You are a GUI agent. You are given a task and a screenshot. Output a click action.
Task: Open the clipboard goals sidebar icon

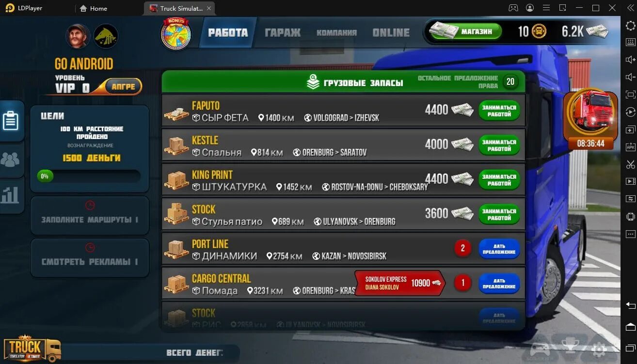[x=11, y=121]
